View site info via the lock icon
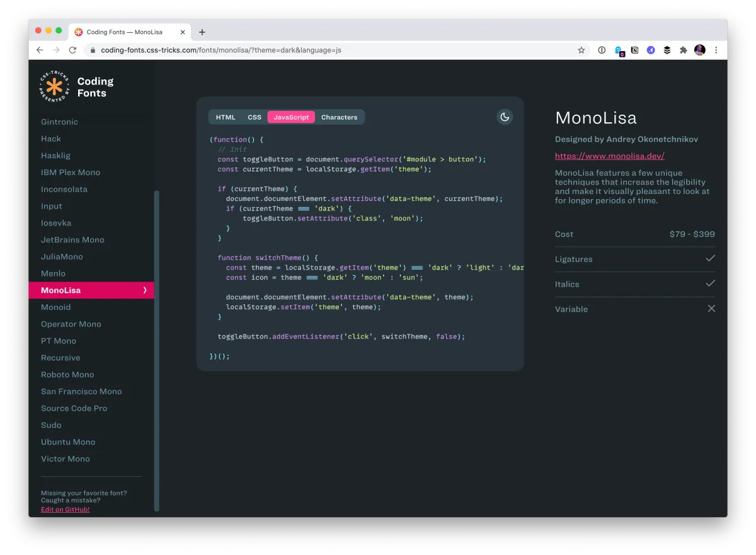Screen dimensions: 756x555 tap(93, 50)
